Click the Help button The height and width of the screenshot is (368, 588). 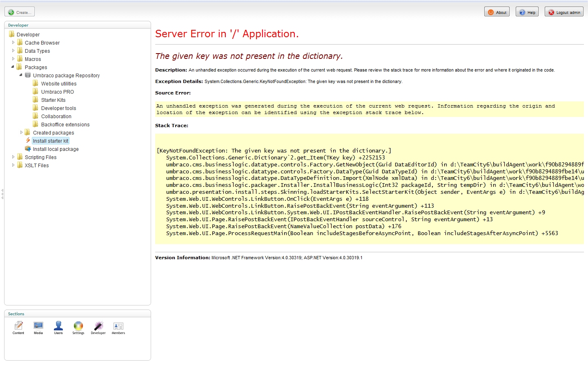point(527,12)
